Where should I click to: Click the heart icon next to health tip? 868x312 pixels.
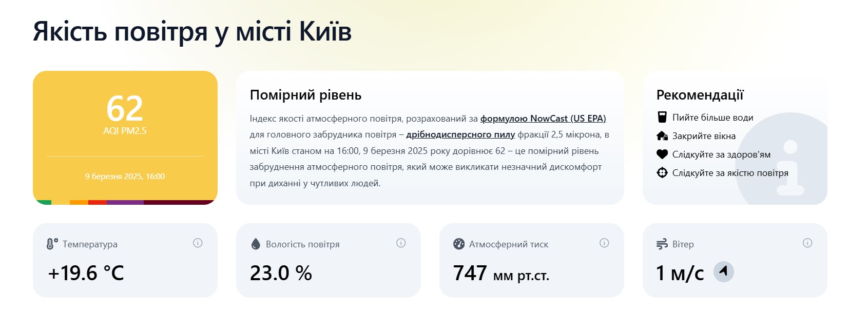click(x=662, y=154)
